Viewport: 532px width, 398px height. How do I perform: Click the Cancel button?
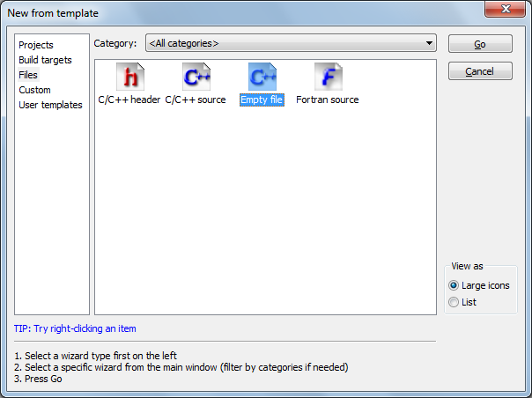point(480,71)
